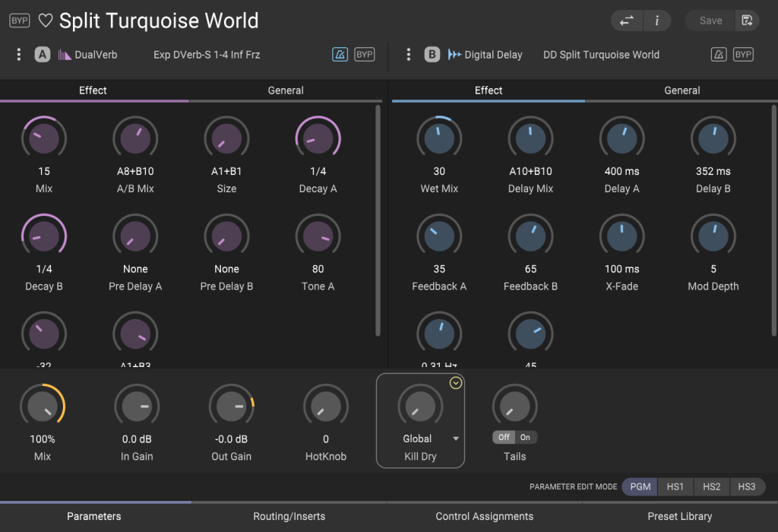Open the Preset Library tab
Image resolution: width=778 pixels, height=532 pixels.
pyautogui.click(x=680, y=516)
